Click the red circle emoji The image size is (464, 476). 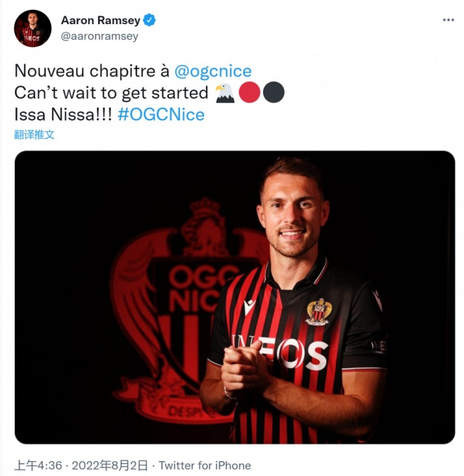pyautogui.click(x=249, y=92)
